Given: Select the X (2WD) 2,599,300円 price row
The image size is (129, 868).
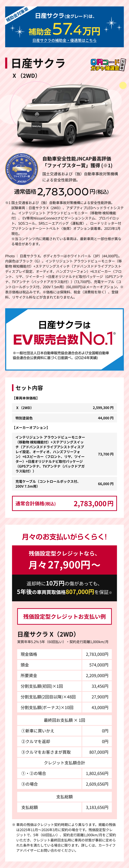Looking at the screenshot, I should point(64,408).
